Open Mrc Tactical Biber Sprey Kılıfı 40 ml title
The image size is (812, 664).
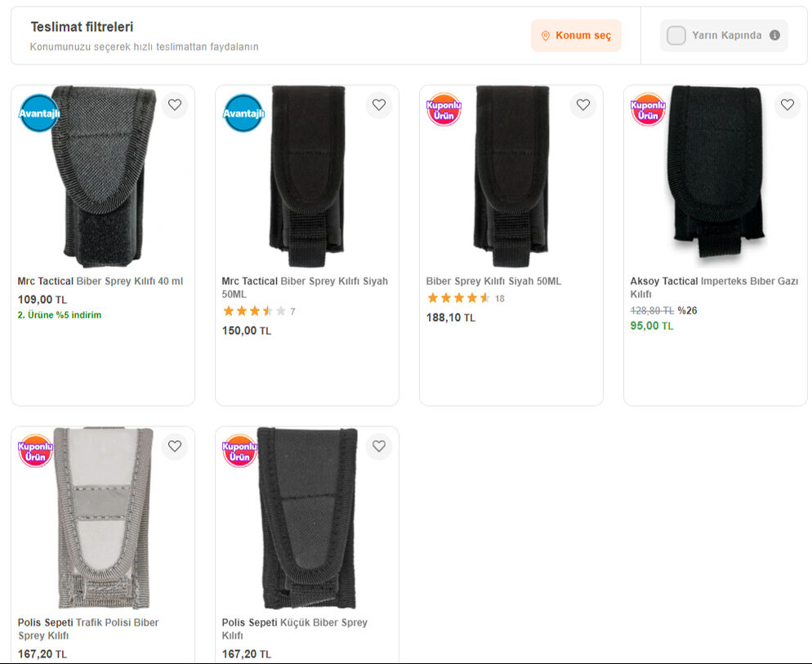click(x=100, y=281)
